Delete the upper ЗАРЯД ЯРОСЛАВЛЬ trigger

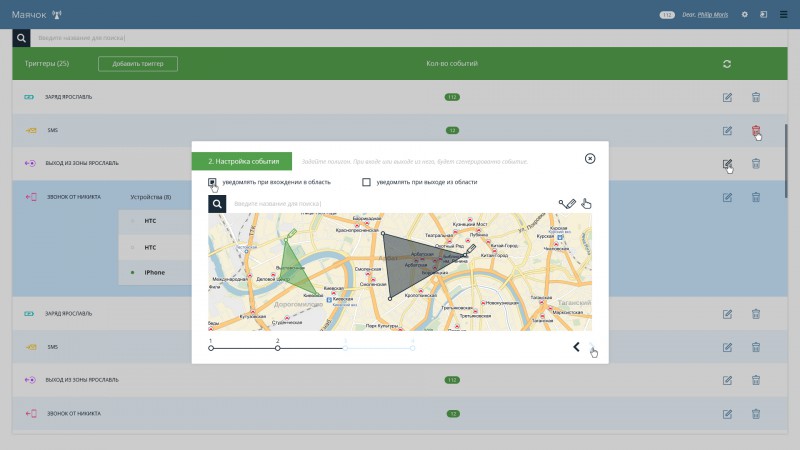pyautogui.click(x=756, y=97)
